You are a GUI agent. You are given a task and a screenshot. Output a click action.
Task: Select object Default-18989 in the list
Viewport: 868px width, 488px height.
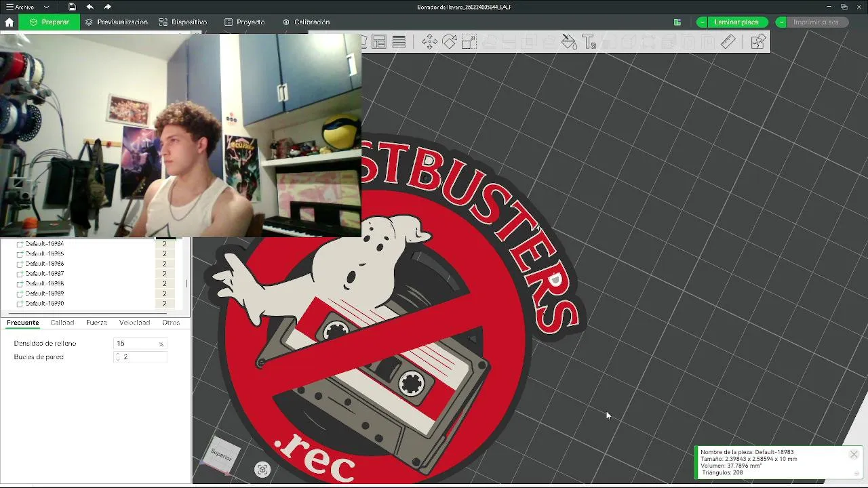45,293
